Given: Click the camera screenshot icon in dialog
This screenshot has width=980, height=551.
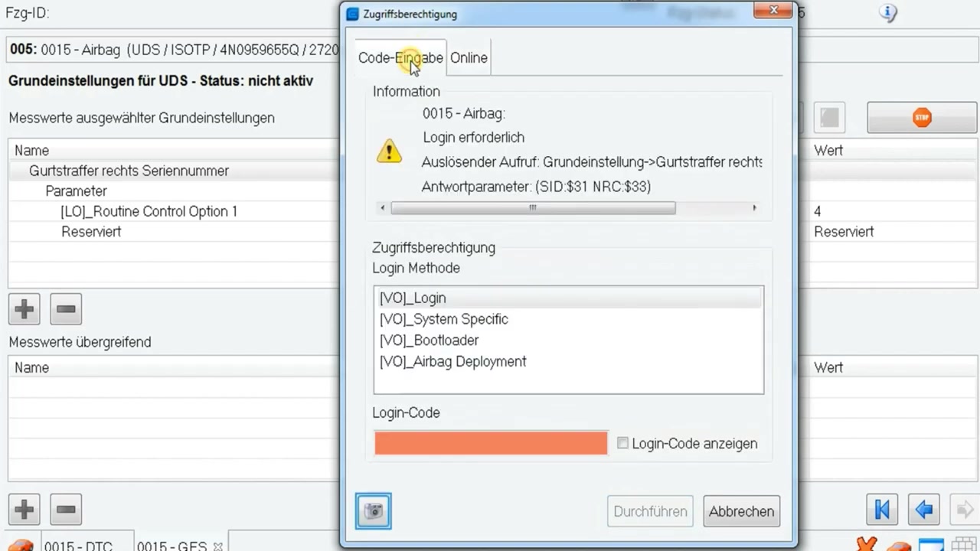Looking at the screenshot, I should click(x=374, y=511).
